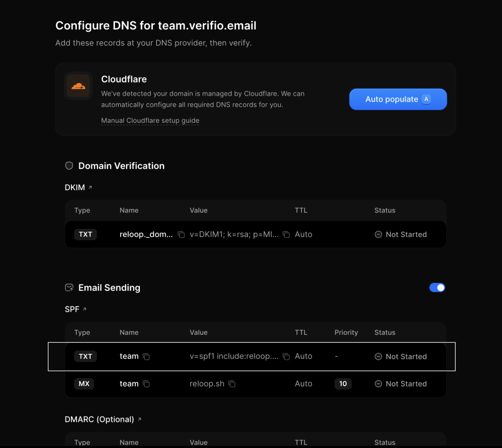Click the Auto TTL in DKIM row
Image resolution: width=502 pixels, height=448 pixels.
303,235
